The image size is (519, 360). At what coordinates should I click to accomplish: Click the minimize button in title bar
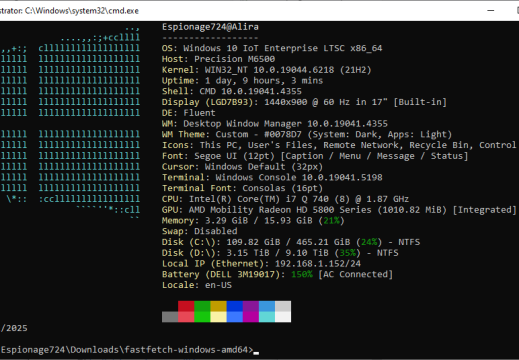coord(491,11)
